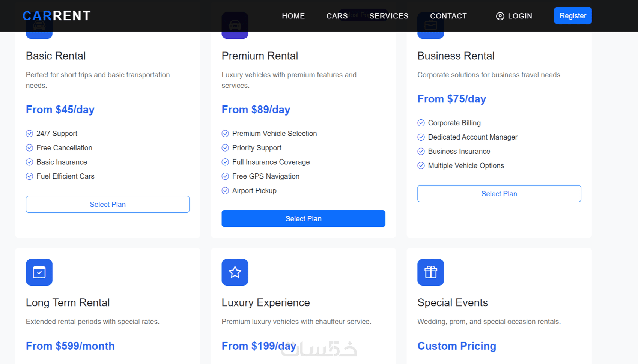Click the checkmark icon beside 24/7 Support
The image size is (638, 364).
point(29,134)
